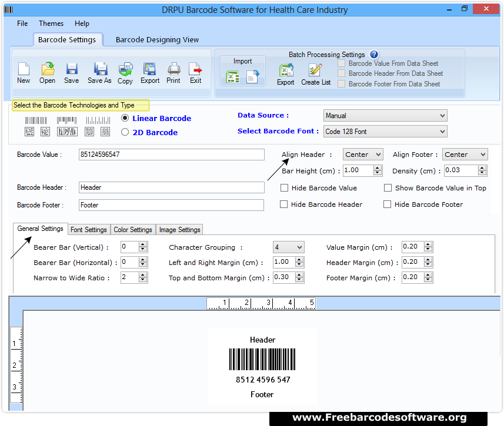Click the Left and Right Margin spinner arrows

coord(299,262)
